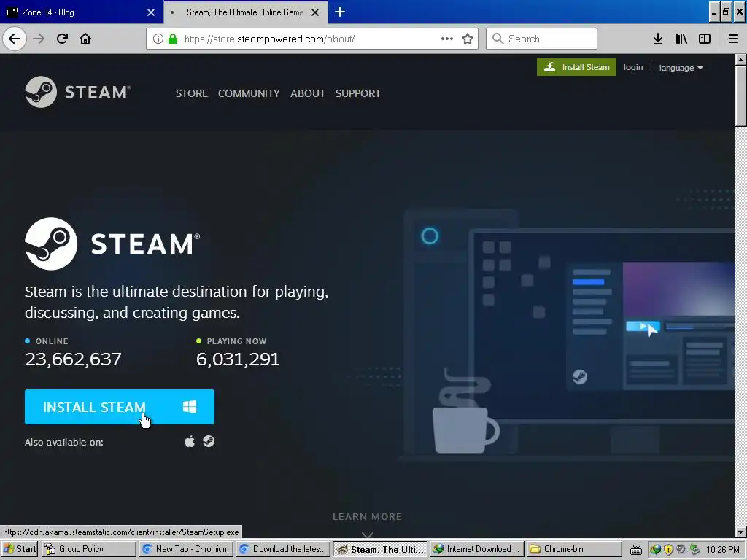The height and width of the screenshot is (560, 747).
Task: Click the online count 23,662,637
Action: pos(74,359)
